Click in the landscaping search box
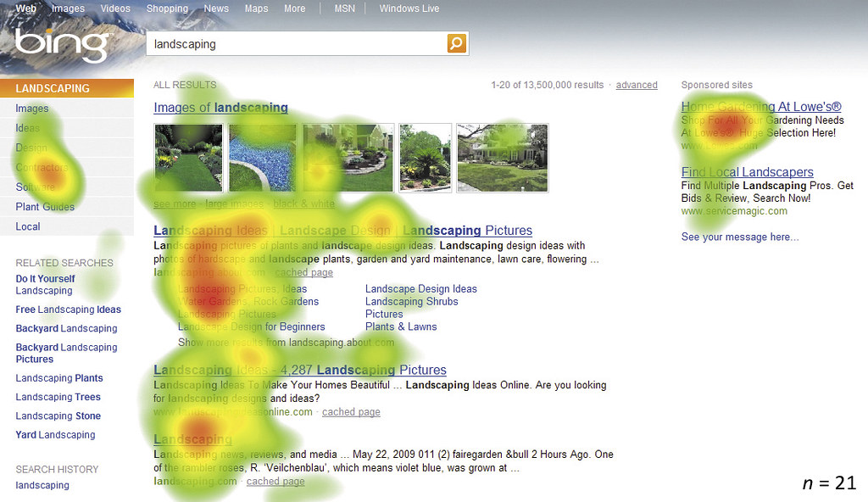This screenshot has height=502, width=868. pos(297,44)
